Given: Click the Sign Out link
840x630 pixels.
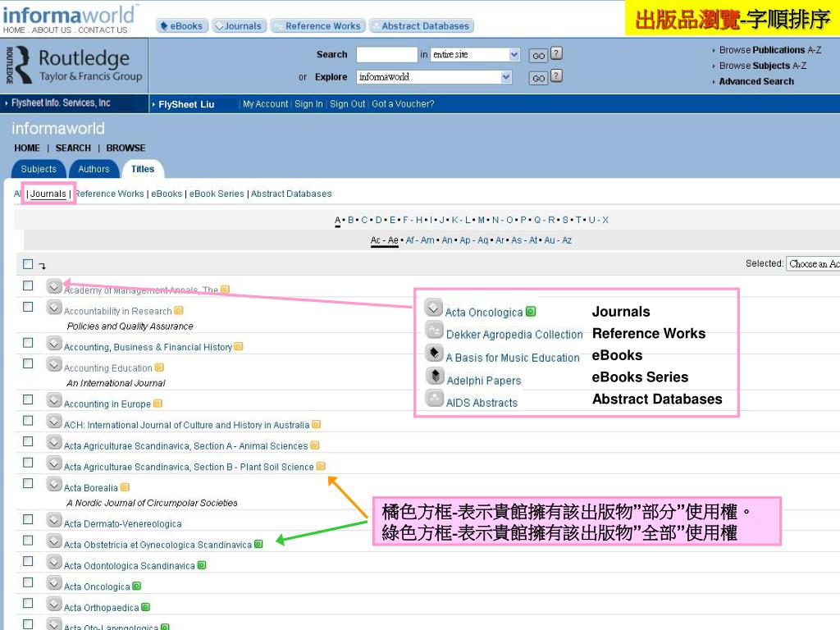Looking at the screenshot, I should click(x=347, y=104).
